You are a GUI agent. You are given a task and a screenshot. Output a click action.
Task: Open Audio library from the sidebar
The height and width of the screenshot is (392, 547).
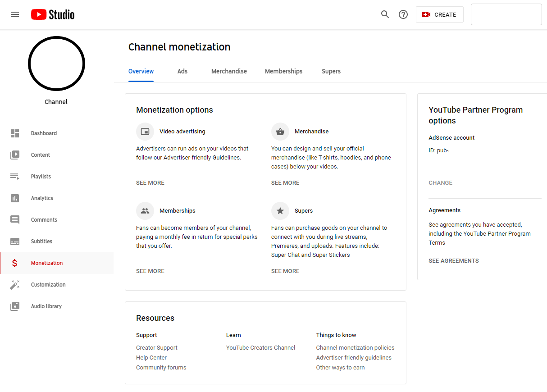pyautogui.click(x=46, y=306)
